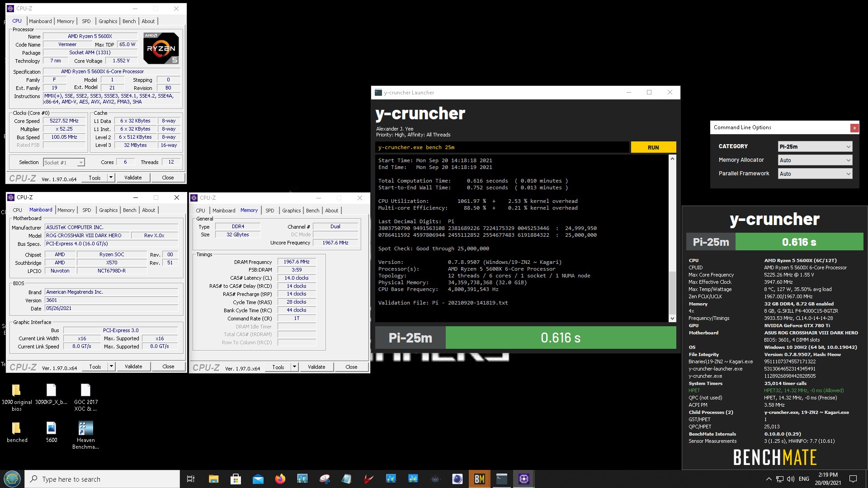Click the BenchMate BM taskbar icon
This screenshot has height=488, width=868.
point(479,479)
